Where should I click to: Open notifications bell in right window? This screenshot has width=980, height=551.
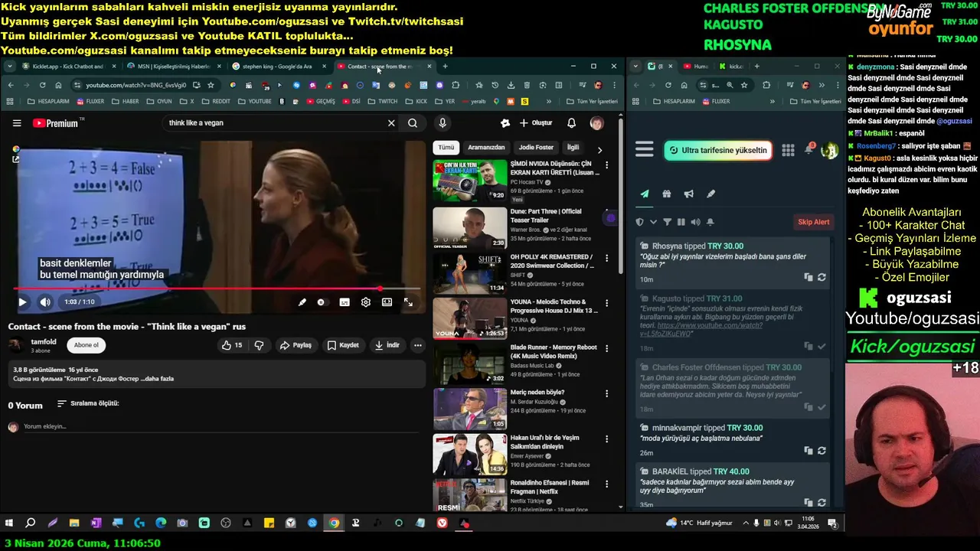[x=808, y=150]
